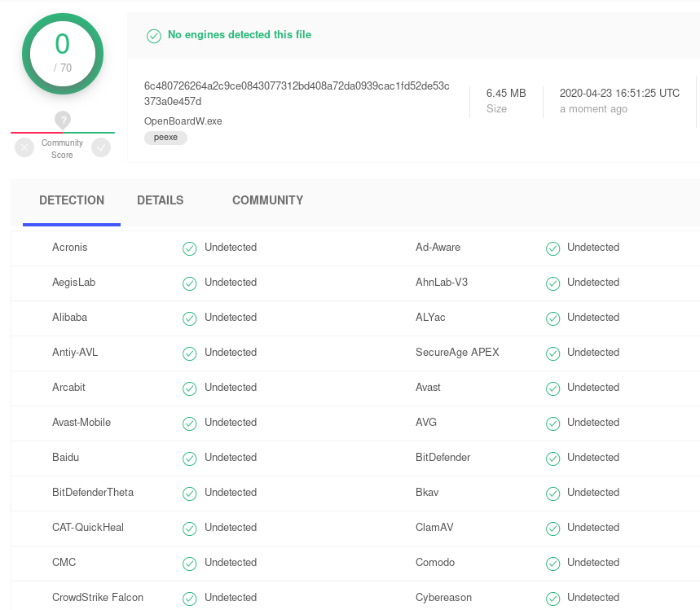Screen dimensions: 700x610
Task: Click the BitDefenderTheta result check icon
Action: pos(190,494)
